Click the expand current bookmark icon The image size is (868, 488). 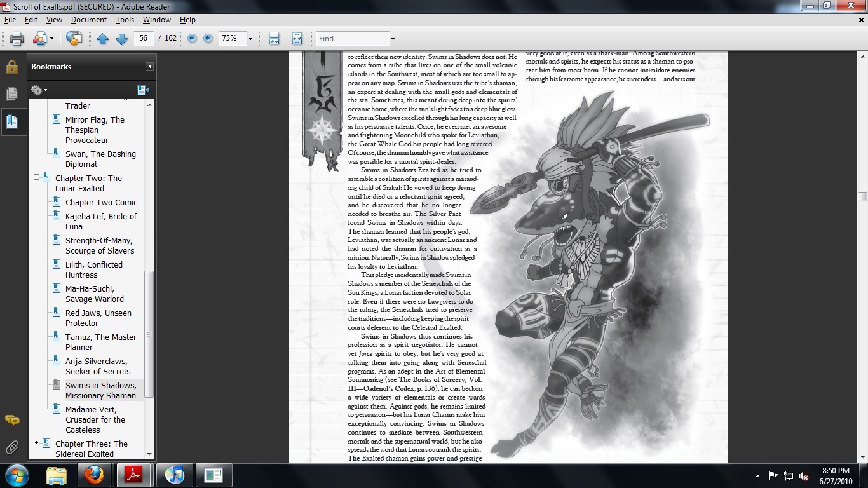tap(144, 90)
